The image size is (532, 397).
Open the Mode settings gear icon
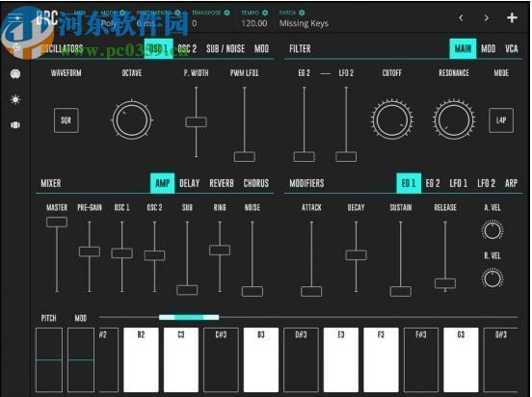coord(122,13)
